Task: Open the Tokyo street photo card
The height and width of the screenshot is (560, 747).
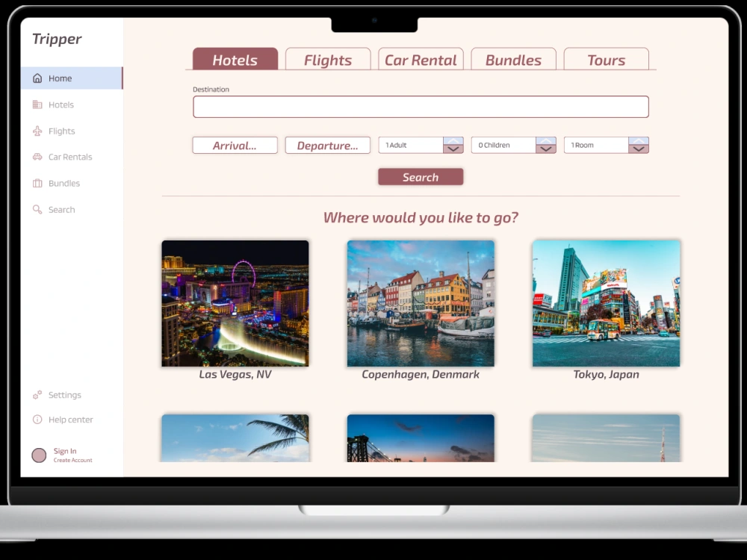Action: (x=606, y=303)
